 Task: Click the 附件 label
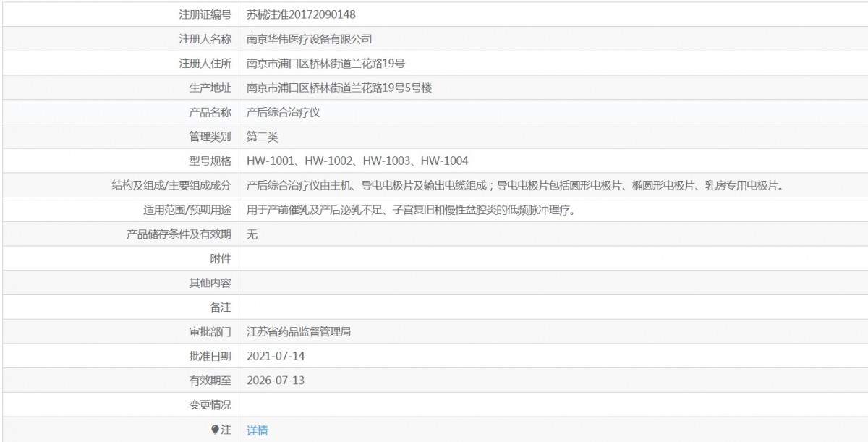221,259
